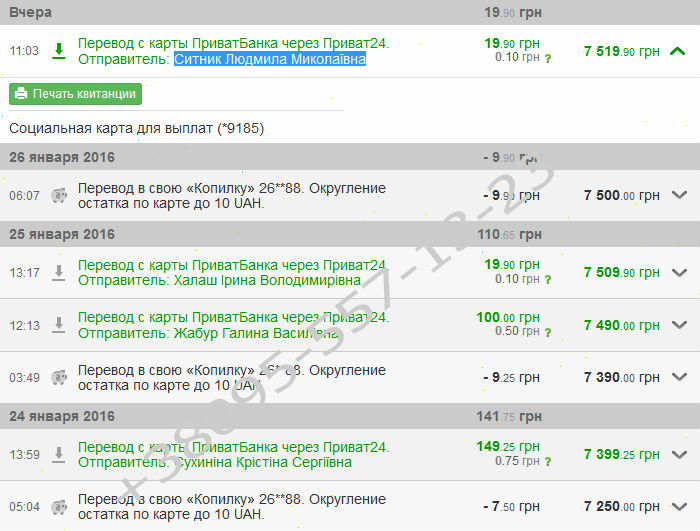
Task: Click the balance 7 509.90 грн
Action: pyautogui.click(x=622, y=272)
